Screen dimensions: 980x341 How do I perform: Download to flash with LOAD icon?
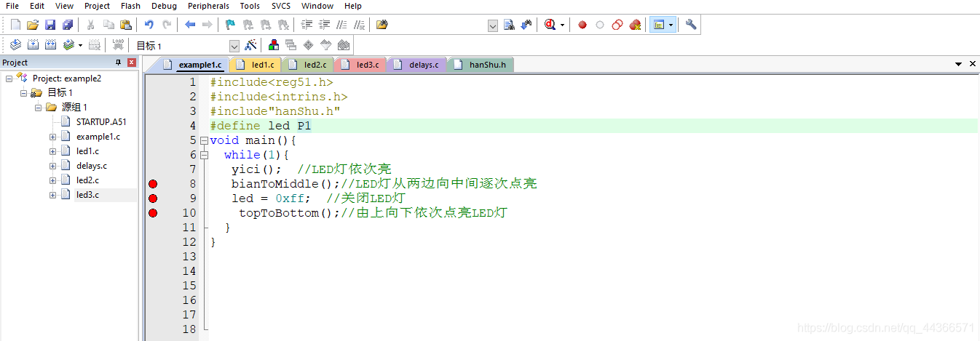117,45
